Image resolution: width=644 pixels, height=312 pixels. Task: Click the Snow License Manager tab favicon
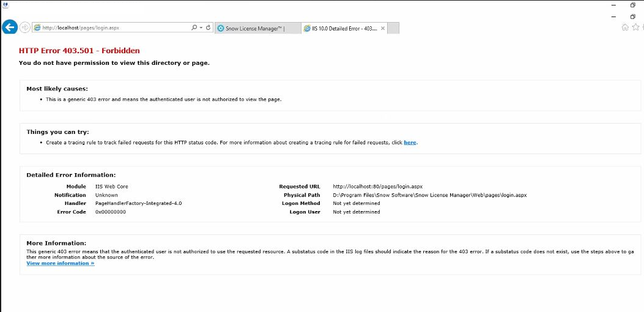coord(221,28)
